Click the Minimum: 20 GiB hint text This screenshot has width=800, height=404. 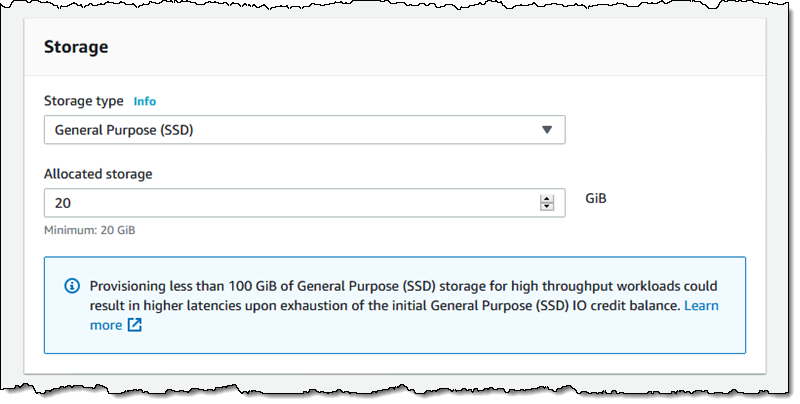coord(90,230)
